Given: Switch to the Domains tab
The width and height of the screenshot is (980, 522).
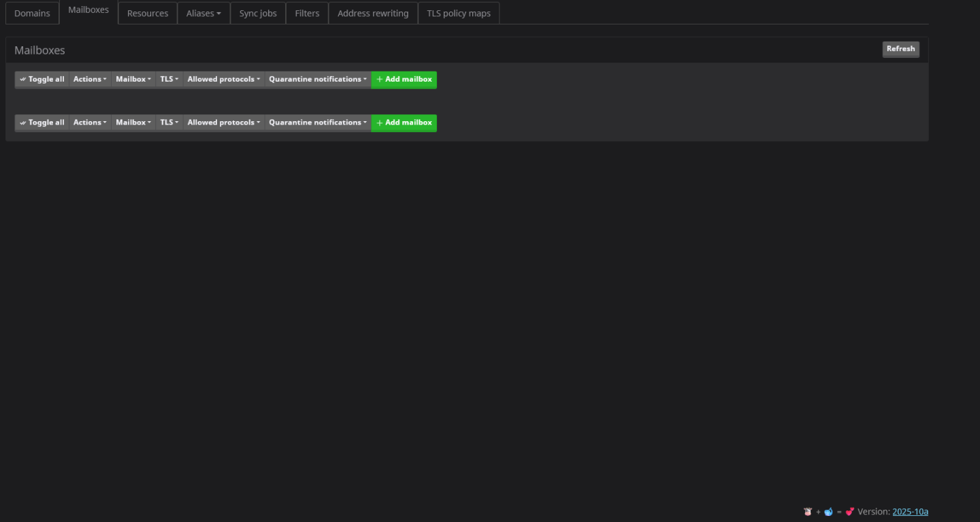Looking at the screenshot, I should 32,14.
